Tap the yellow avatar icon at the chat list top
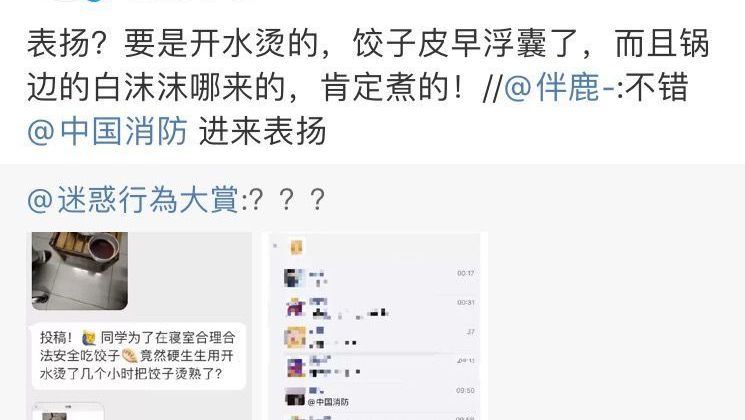This screenshot has height=420, width=745. (296, 247)
